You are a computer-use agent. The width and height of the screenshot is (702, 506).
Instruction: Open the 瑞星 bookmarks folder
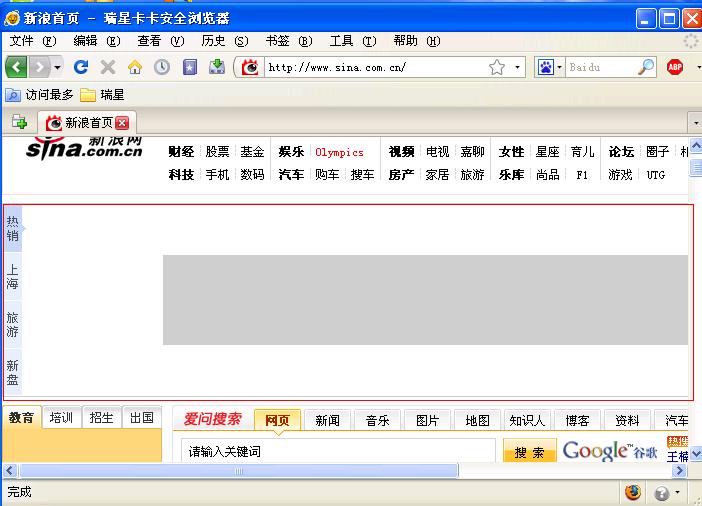[x=102, y=95]
